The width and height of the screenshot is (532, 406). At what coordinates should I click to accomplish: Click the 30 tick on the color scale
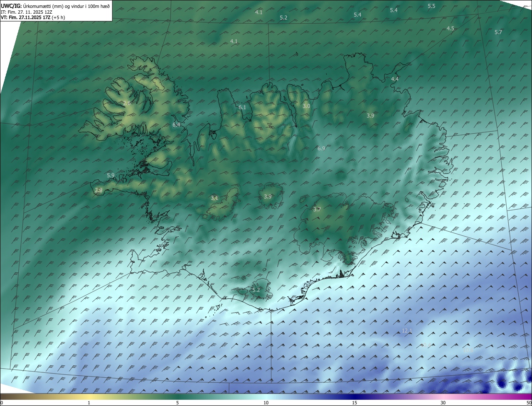(443, 403)
